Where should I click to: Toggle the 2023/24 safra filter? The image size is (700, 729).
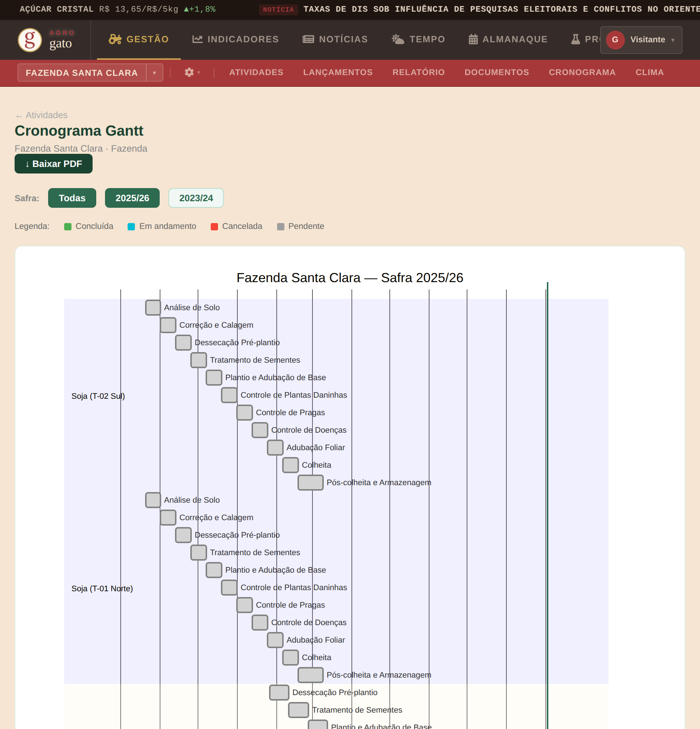(x=196, y=198)
